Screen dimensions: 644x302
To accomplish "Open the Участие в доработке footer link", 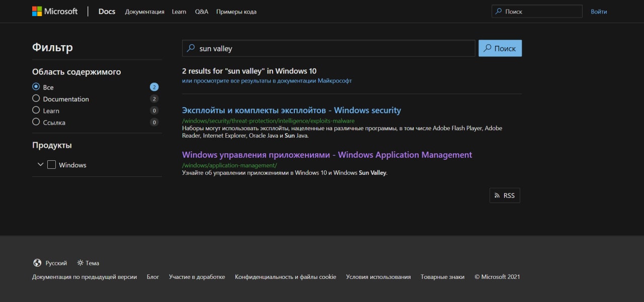I will click(197, 277).
